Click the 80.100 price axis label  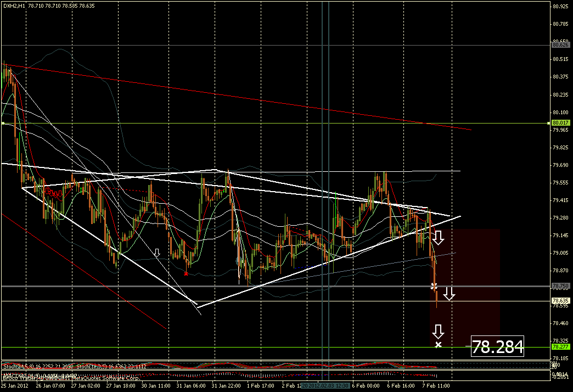pyautogui.click(x=561, y=112)
